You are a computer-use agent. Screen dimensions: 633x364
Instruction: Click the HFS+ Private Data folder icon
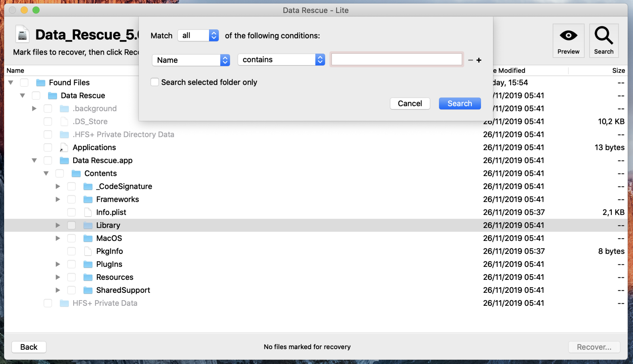(64, 303)
